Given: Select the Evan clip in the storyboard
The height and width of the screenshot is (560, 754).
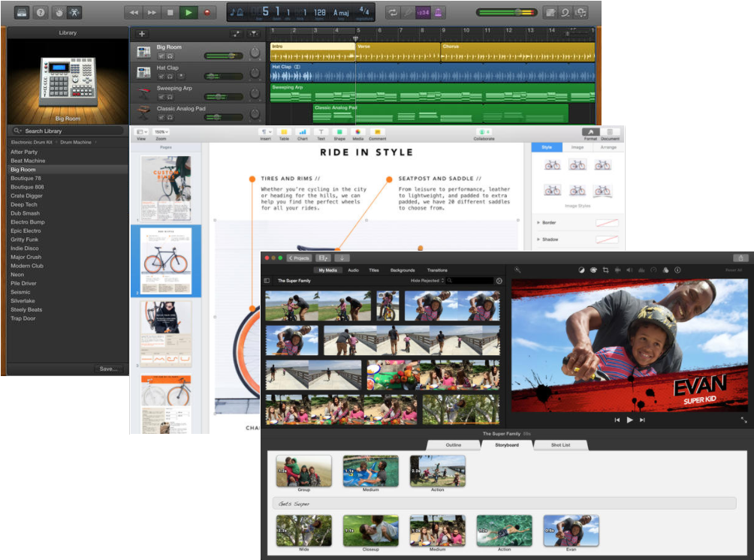Looking at the screenshot, I should pos(571,531).
